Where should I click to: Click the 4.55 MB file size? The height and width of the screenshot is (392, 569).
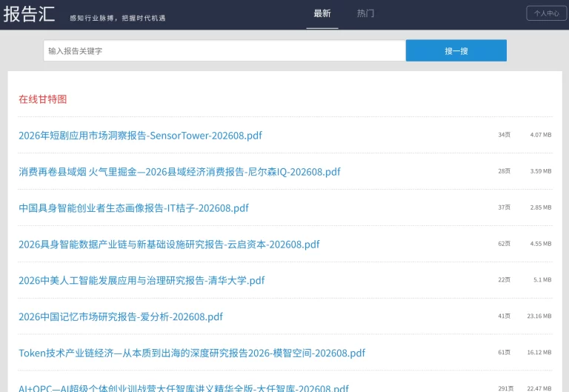[x=541, y=244]
